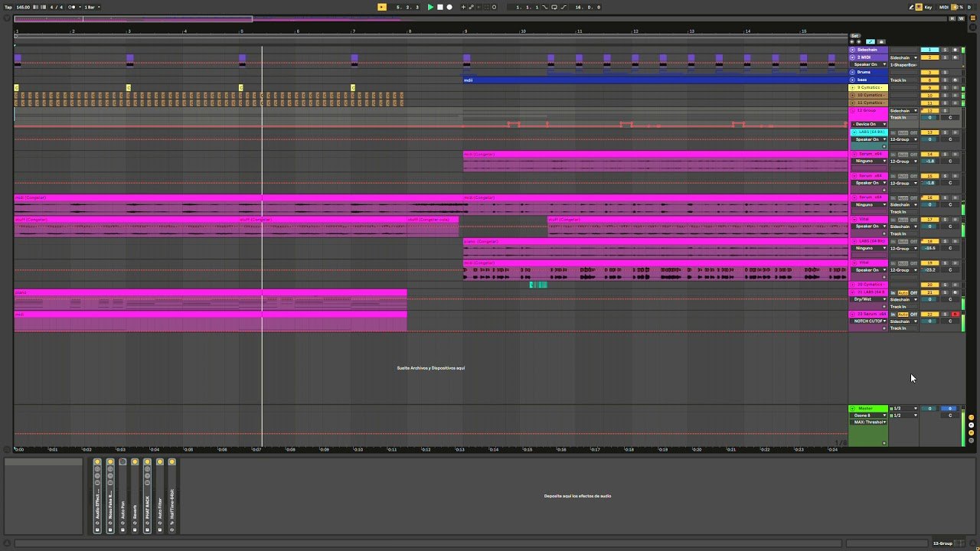Solo the Drums track
The image size is (980, 551).
pyautogui.click(x=945, y=72)
